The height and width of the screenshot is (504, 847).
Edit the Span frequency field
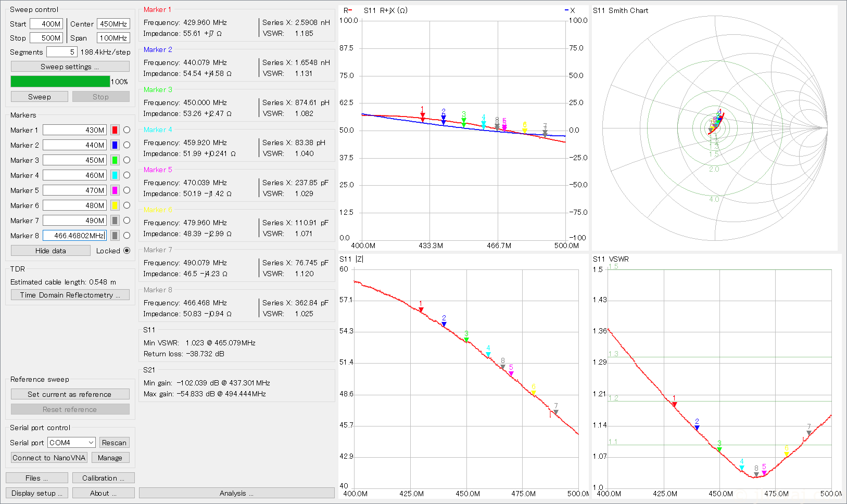[113, 38]
